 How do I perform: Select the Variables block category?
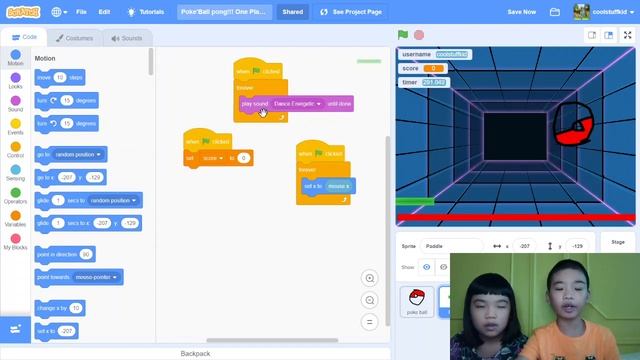pyautogui.click(x=16, y=219)
